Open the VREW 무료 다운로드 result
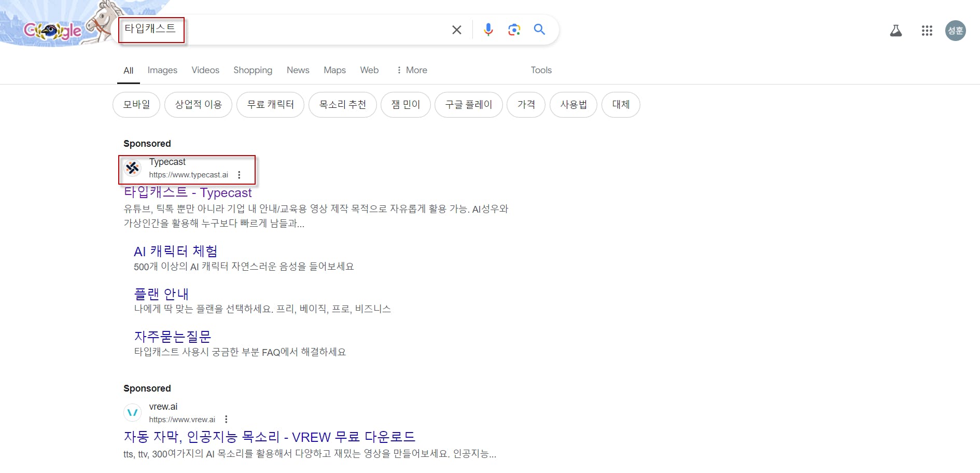 tap(270, 437)
